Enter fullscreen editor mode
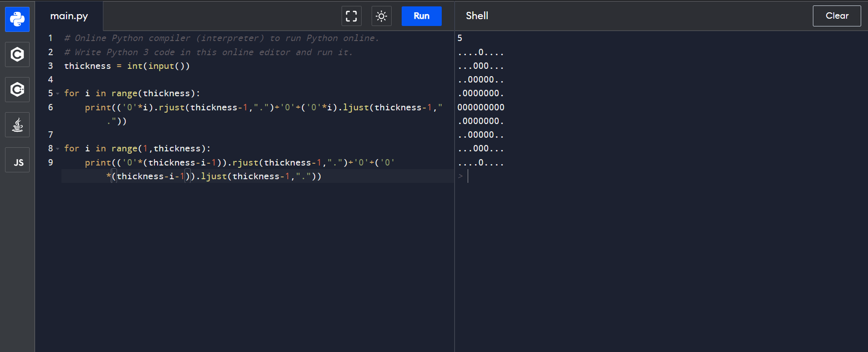 [351, 16]
